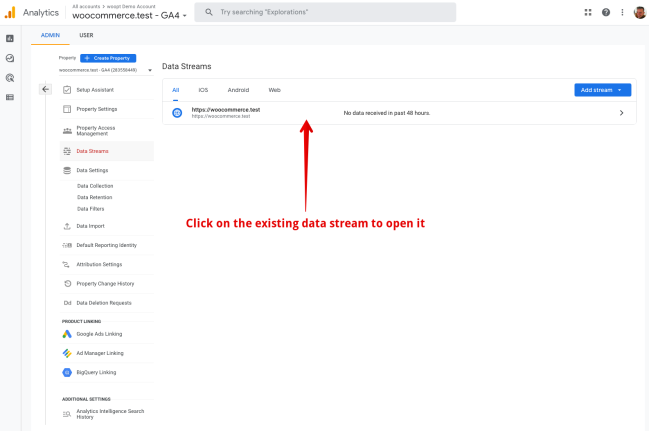Viewport: 649px width, 431px height.
Task: Open the Google apps grid icon
Action: [x=588, y=12]
